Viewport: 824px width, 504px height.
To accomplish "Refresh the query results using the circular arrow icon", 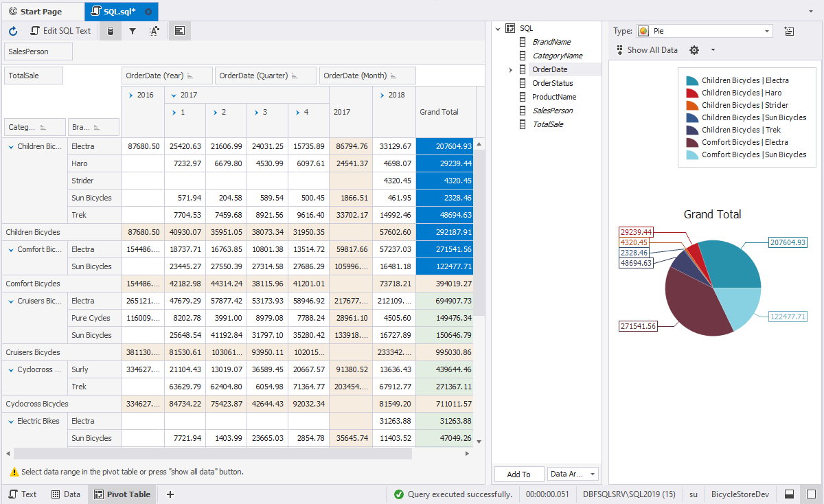I will click(x=12, y=30).
